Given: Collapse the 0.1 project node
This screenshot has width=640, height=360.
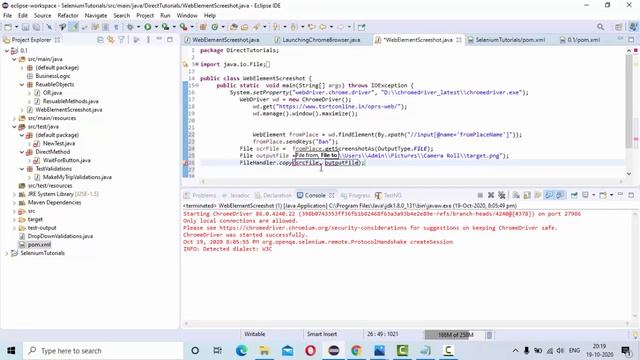Looking at the screenshot, I should [x=7, y=51].
